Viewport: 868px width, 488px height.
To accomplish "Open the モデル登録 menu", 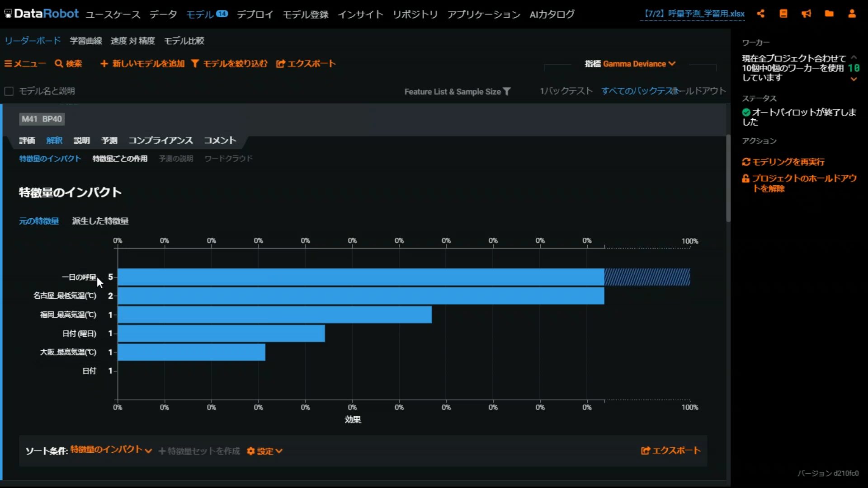I will tap(306, 14).
